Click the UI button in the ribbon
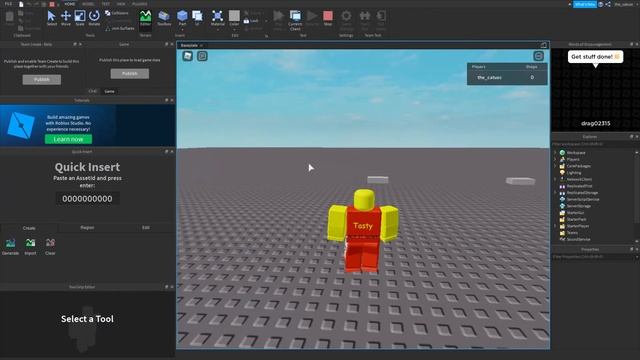Viewport: 640px width, 360px height. point(197,18)
